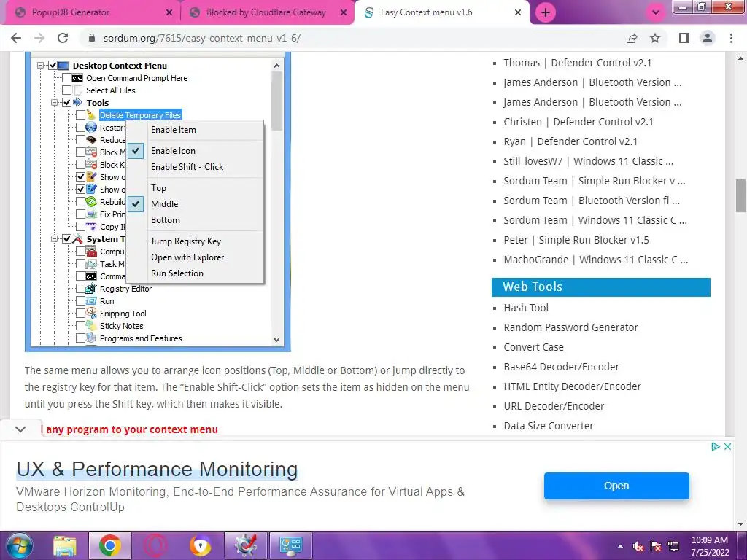Click the browser forward arrow
Viewport: 747px width, 560px height.
point(39,38)
